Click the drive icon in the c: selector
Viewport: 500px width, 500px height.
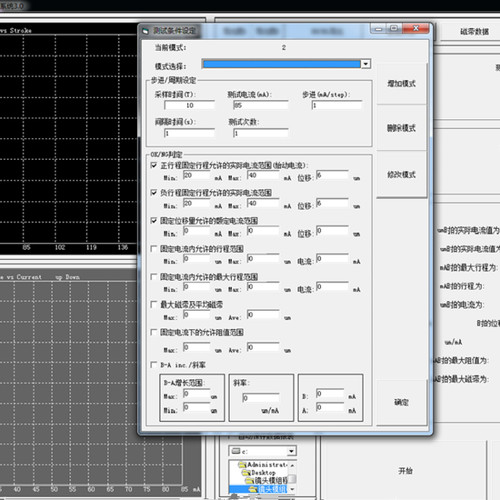click(x=236, y=451)
